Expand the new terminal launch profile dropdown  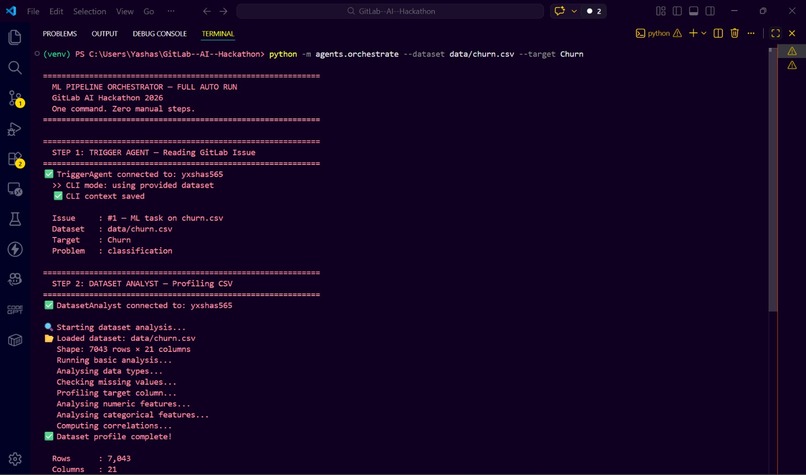704,33
